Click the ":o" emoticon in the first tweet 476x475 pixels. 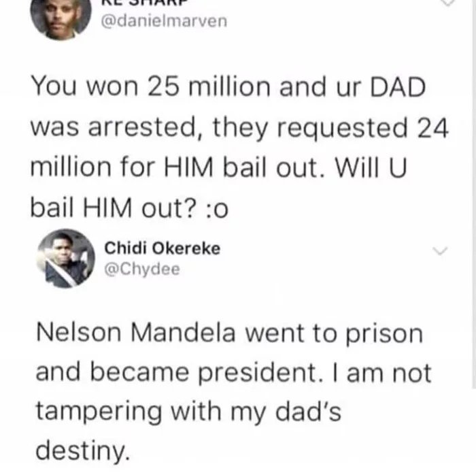pos(218,209)
